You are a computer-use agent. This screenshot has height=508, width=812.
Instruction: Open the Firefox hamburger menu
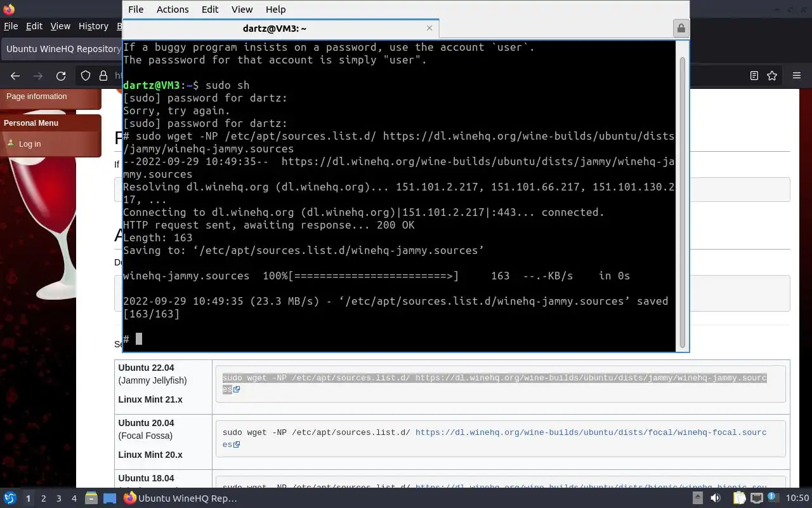point(797,76)
